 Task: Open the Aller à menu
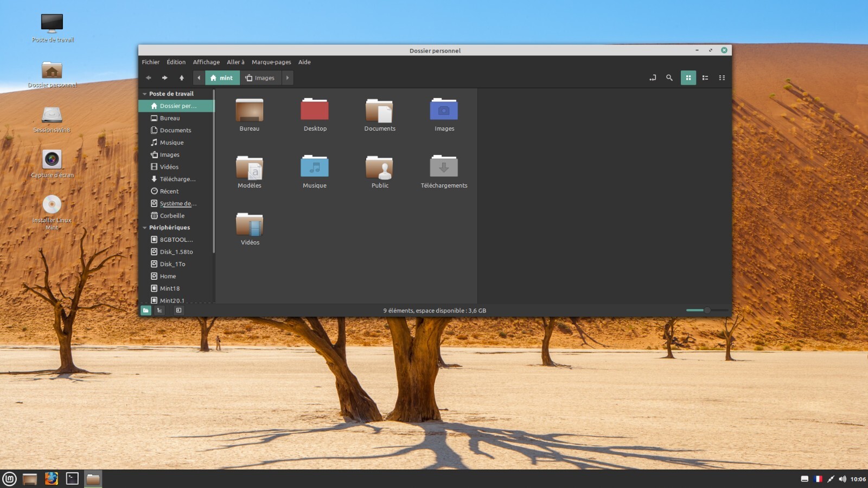[235, 62]
